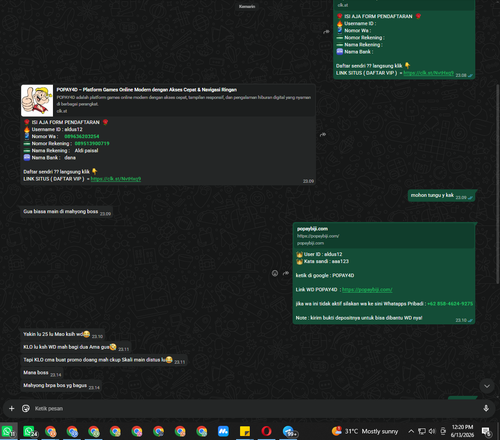The width and height of the screenshot is (500, 440).
Task: Click the tray icon right of the speaker
Action: pyautogui.click(x=443, y=431)
